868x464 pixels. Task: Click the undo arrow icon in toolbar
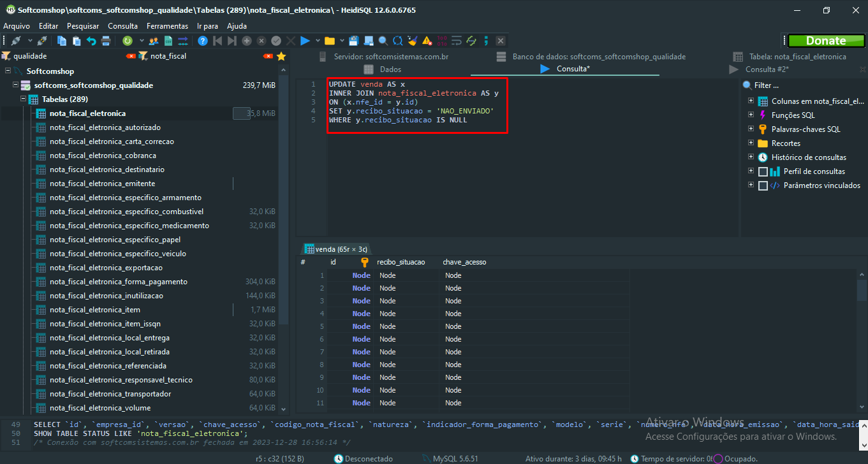coord(91,41)
